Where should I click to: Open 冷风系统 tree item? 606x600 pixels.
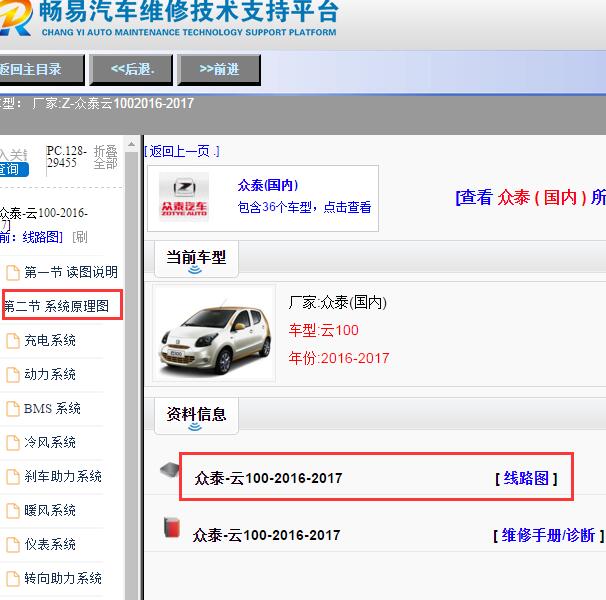coord(50,442)
